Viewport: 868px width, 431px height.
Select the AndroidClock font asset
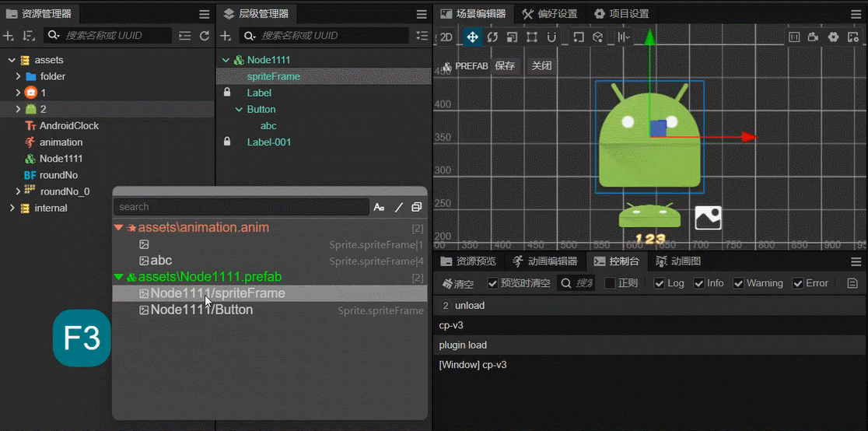[68, 126]
